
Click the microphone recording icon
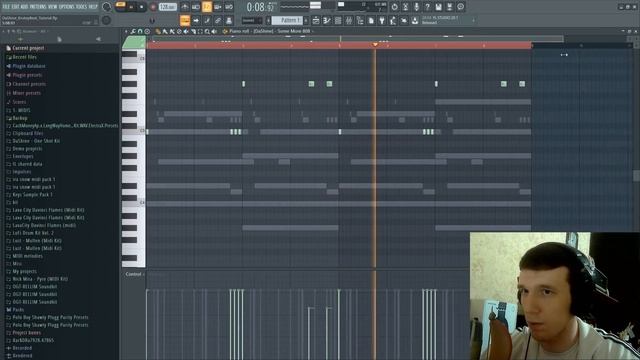point(416,7)
